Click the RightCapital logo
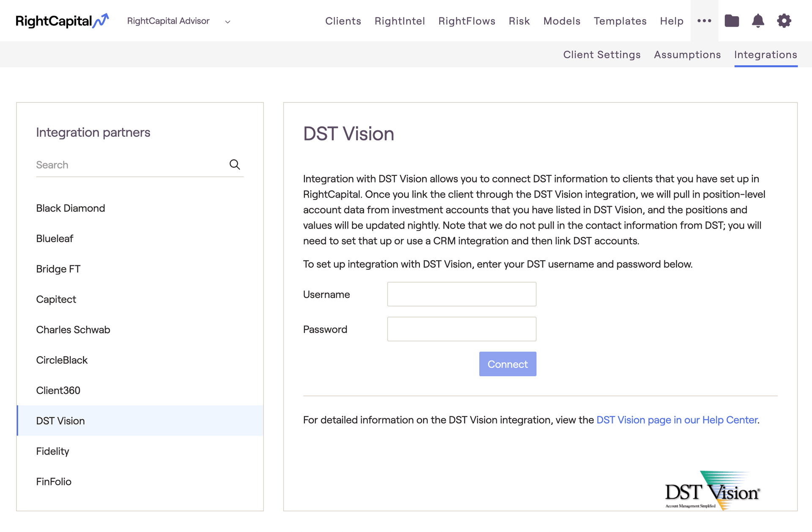This screenshot has width=812, height=532. (x=62, y=21)
